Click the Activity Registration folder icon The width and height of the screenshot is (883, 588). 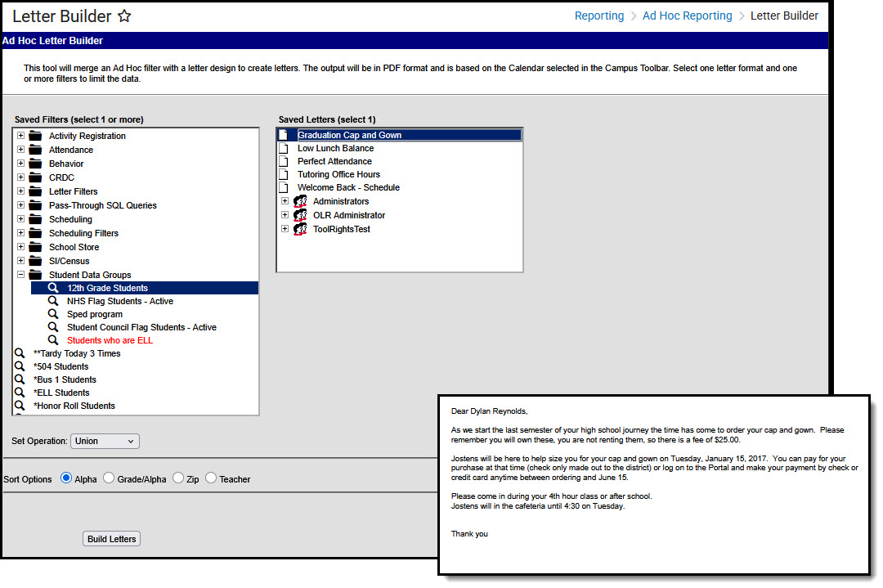tap(35, 136)
